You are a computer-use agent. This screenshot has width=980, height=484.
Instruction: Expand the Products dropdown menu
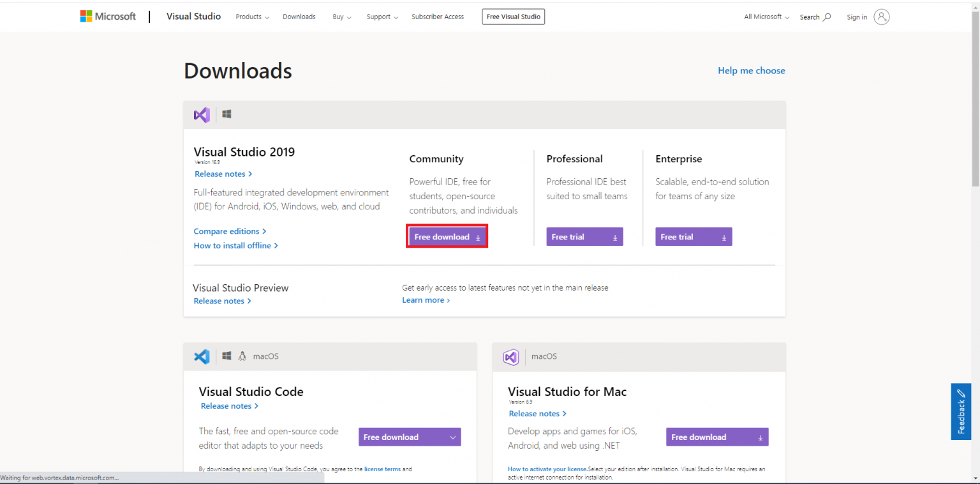pos(252,17)
